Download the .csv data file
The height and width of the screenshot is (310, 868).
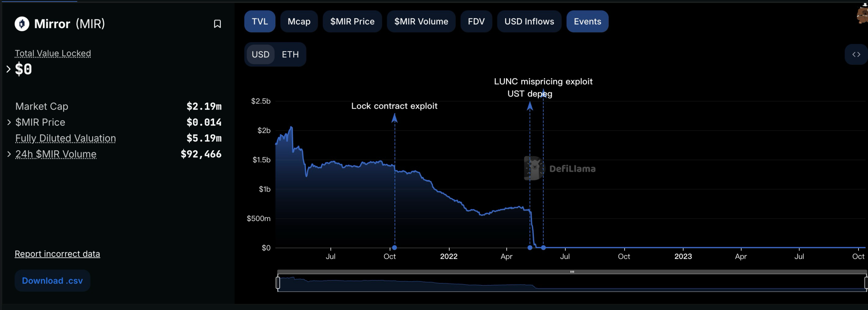pyautogui.click(x=52, y=281)
